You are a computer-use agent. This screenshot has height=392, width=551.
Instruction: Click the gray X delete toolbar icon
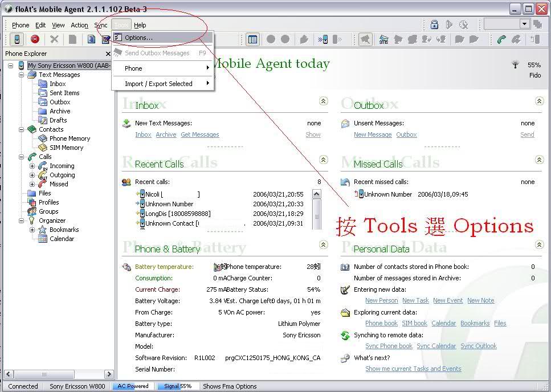(54, 39)
